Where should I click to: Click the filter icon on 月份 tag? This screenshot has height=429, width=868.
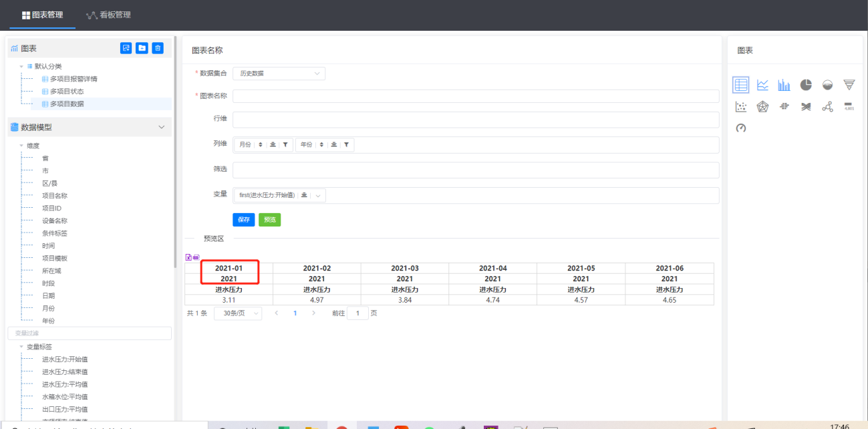click(x=285, y=144)
